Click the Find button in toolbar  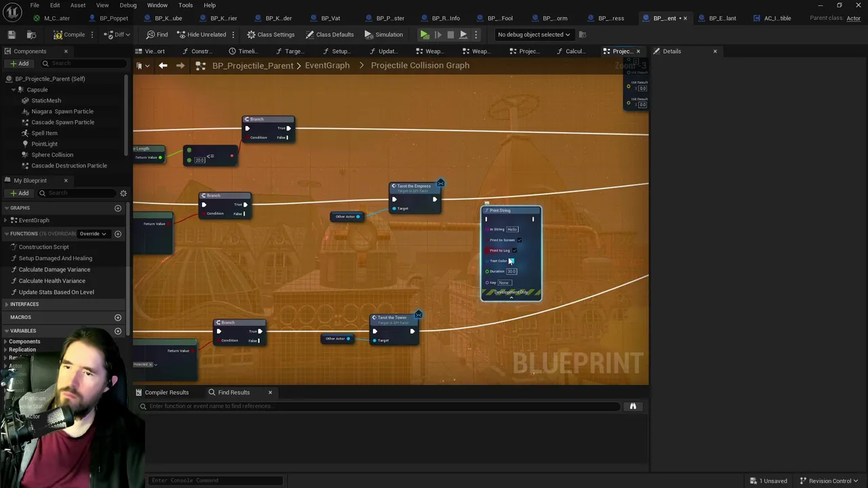[157, 35]
